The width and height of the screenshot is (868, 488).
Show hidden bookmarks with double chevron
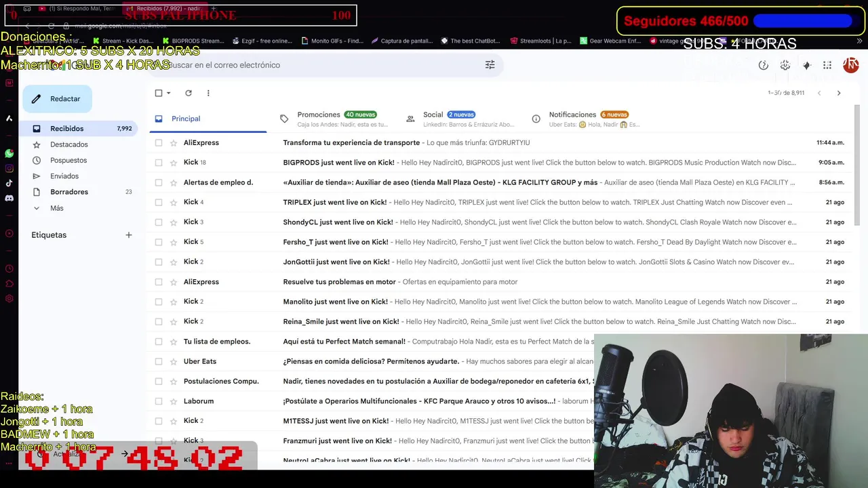(860, 41)
